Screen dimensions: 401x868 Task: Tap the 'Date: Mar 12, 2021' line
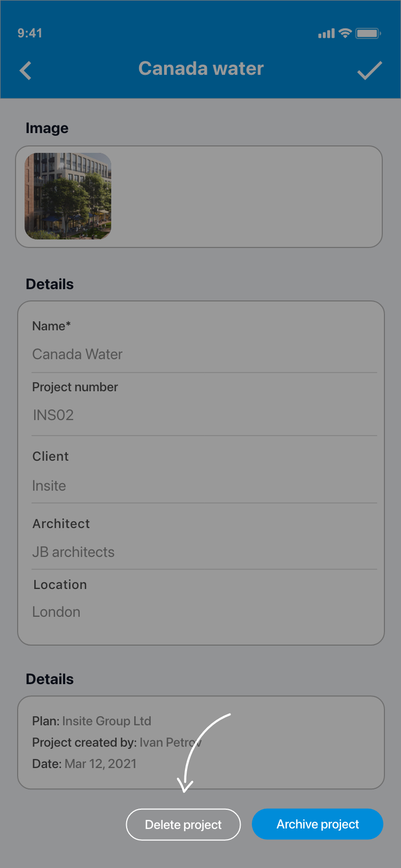(84, 764)
